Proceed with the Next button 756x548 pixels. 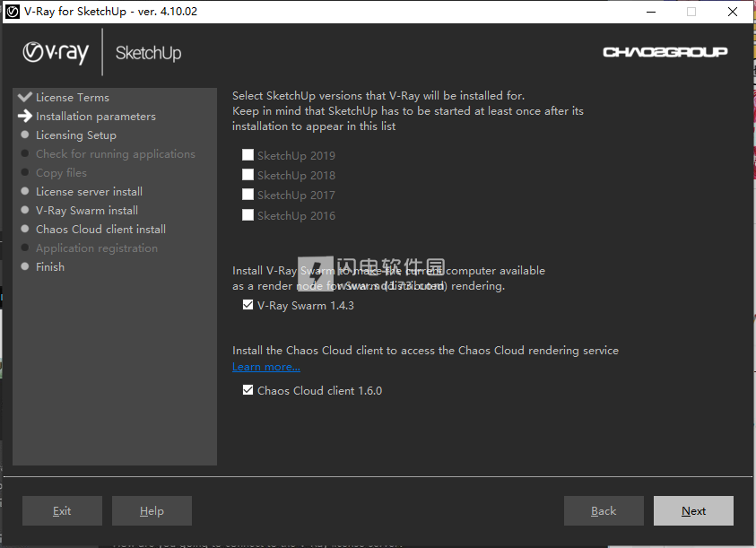coord(693,511)
